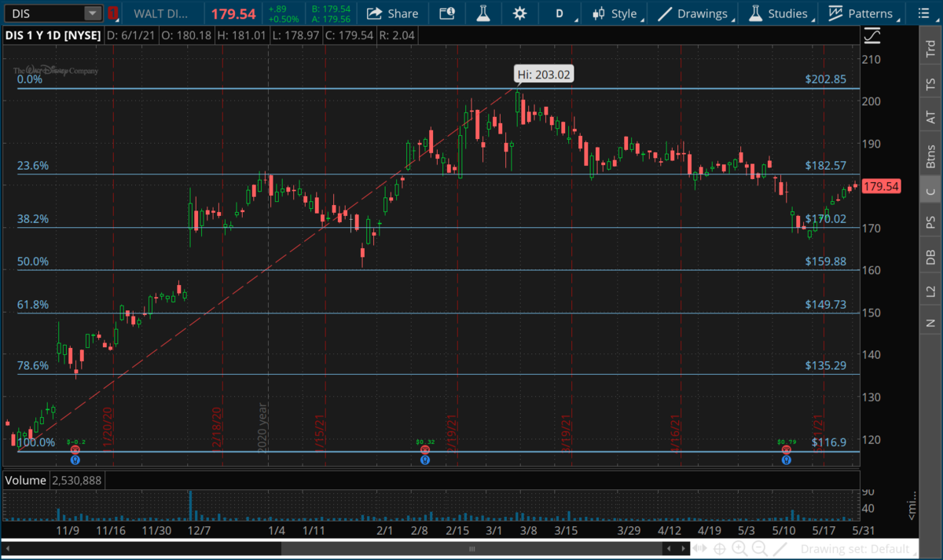Click the $116.9 Fibonacci level label
Image resolution: width=943 pixels, height=560 pixels.
coord(831,443)
